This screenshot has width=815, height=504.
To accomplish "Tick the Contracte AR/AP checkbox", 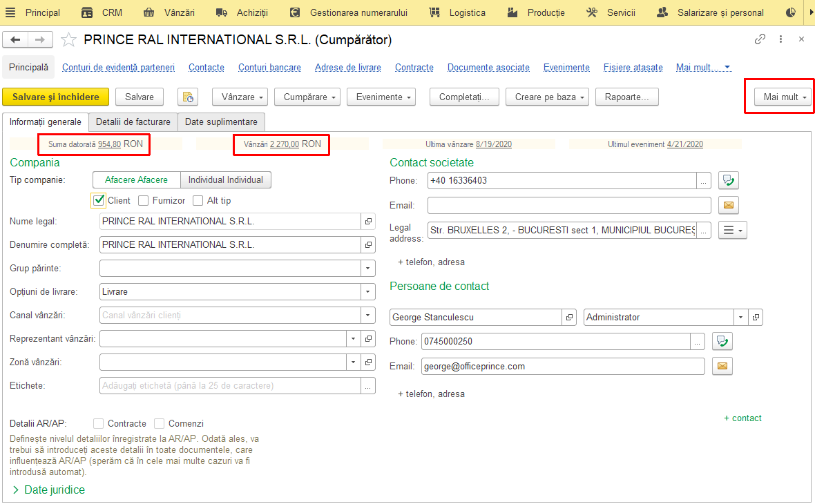I will (x=98, y=423).
